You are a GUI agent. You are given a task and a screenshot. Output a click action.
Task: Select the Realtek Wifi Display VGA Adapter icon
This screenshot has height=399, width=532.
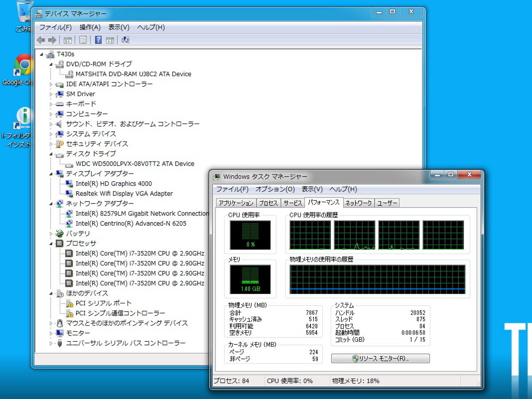tap(69, 194)
